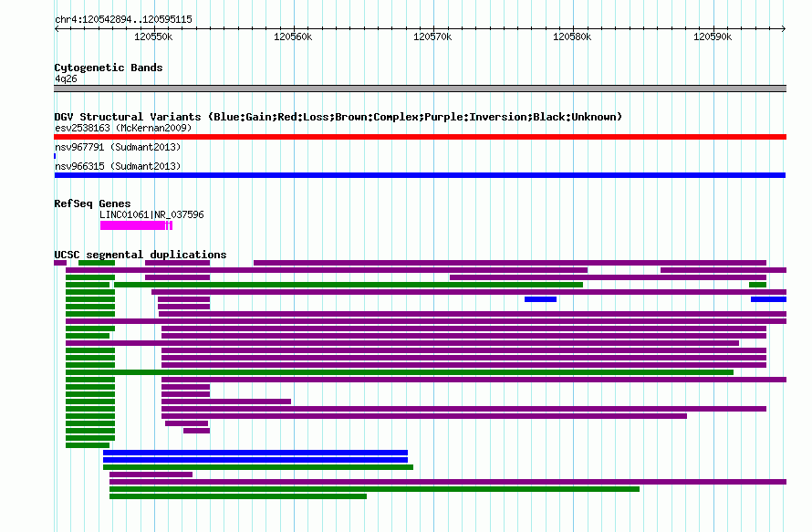Screen dimensions: 812x532
Task: Select the magenta LINC01061 gene feature
Action: (136, 225)
